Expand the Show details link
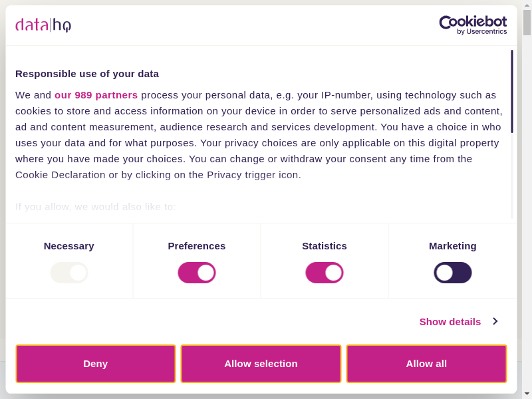The image size is (532, 399). click(x=450, y=322)
